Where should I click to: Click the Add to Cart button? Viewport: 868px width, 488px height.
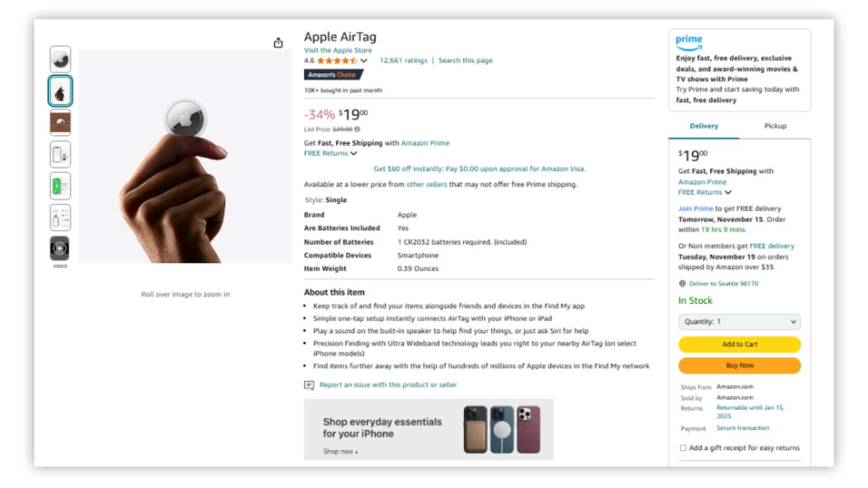(x=739, y=344)
